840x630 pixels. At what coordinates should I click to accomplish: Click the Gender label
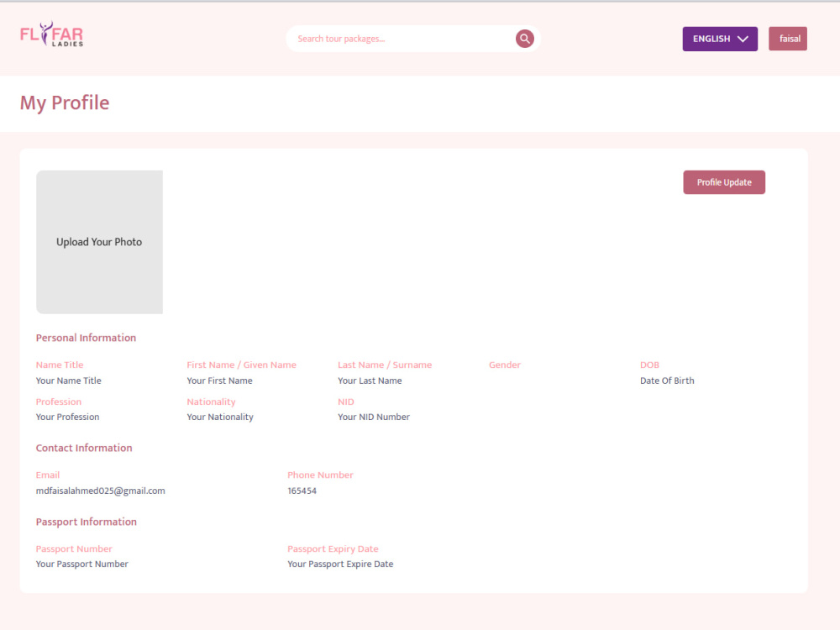click(x=505, y=365)
